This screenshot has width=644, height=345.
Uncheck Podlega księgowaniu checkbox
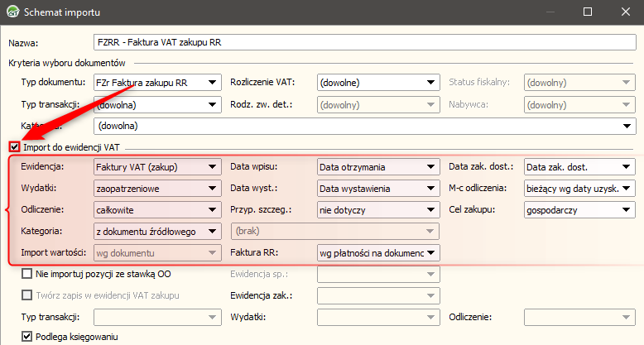pyautogui.click(x=27, y=337)
